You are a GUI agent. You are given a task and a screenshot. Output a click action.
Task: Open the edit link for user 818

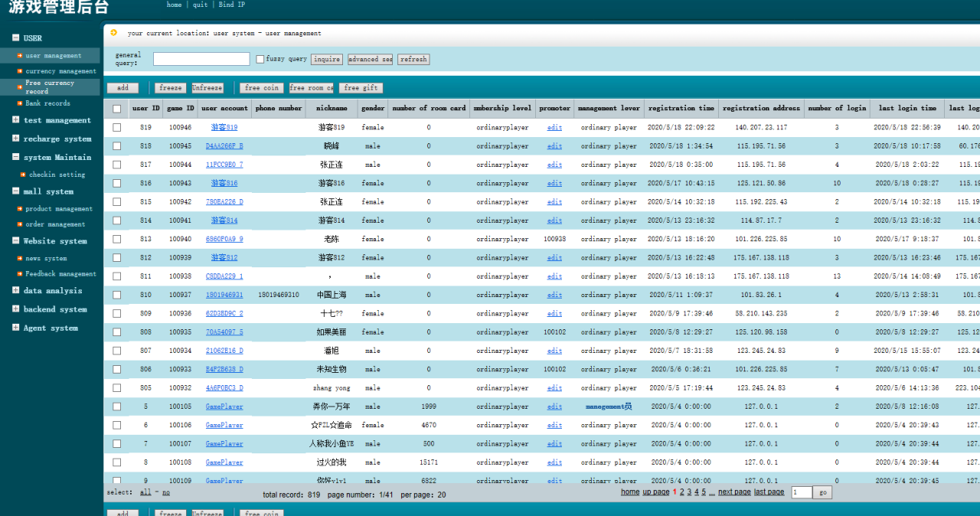coord(554,145)
